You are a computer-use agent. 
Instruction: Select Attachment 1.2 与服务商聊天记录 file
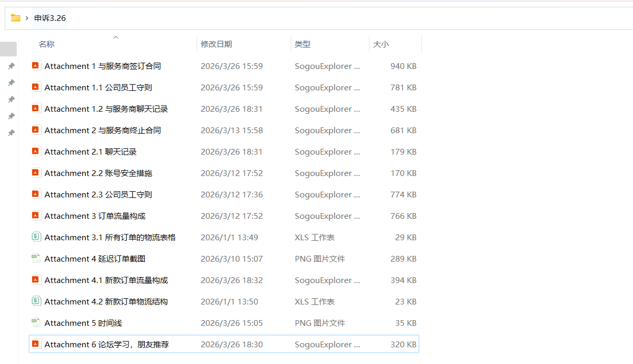(x=106, y=109)
